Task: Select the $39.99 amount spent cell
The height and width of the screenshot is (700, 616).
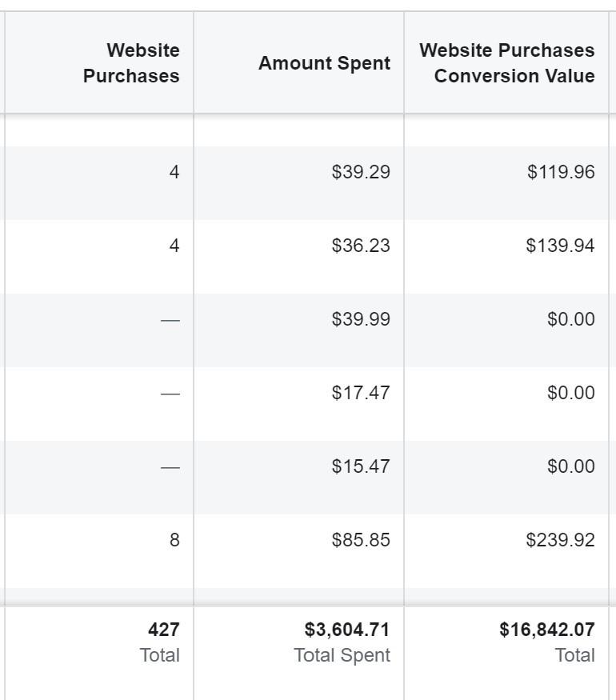Action: 361,319
